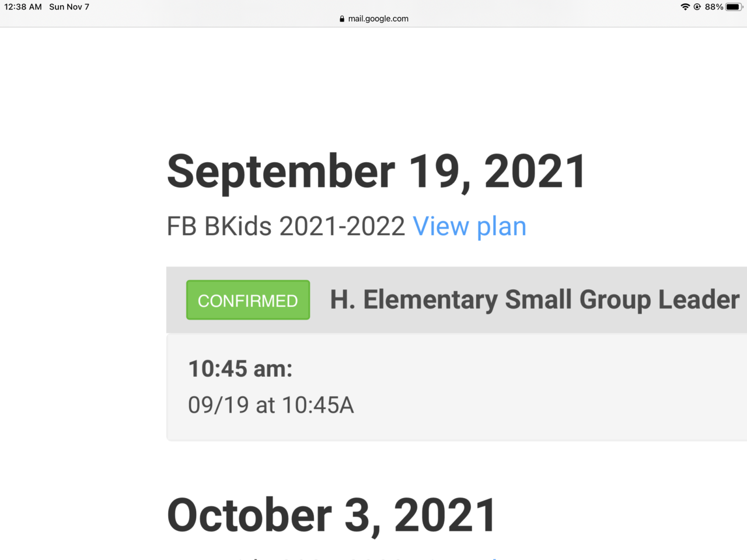This screenshot has height=560, width=747.
Task: Tap the battery icon in status bar
Action: [734, 7]
